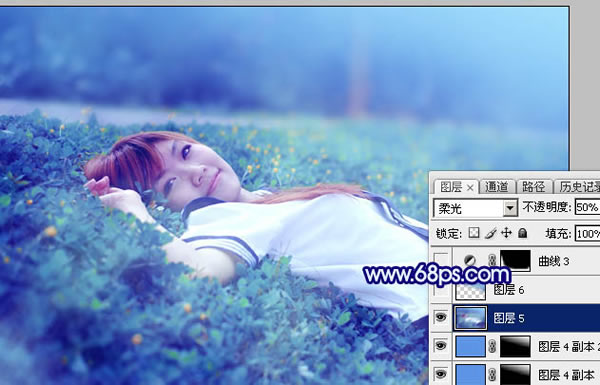Click the blend mode dropdown arrow button
600x385 pixels.
coord(510,209)
